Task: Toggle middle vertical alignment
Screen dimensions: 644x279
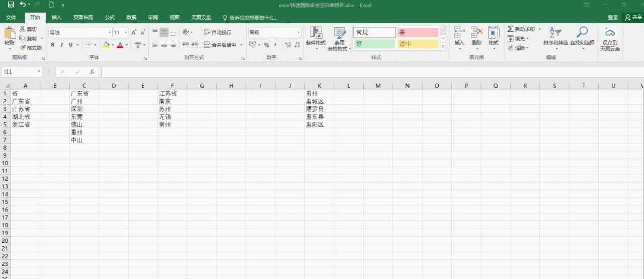Action: 164,32
